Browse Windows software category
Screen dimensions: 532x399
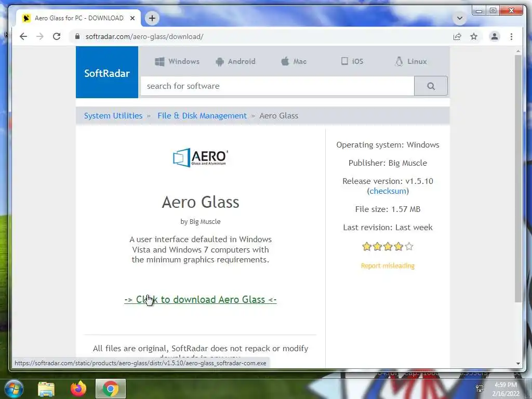click(x=177, y=61)
